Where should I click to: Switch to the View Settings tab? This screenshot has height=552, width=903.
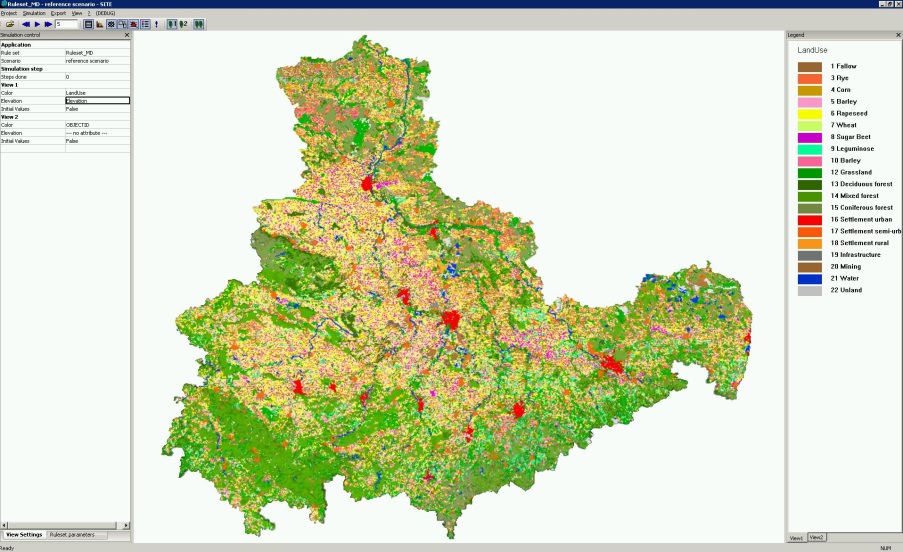click(x=24, y=535)
